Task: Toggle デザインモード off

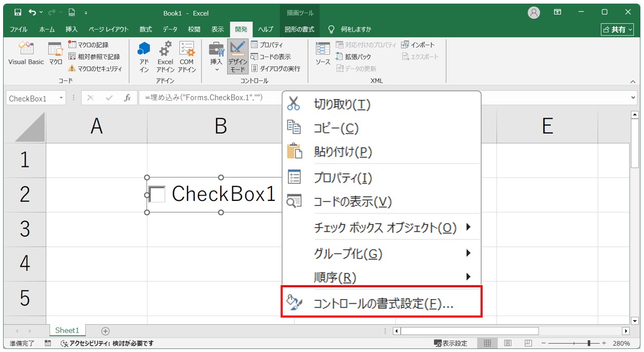Action: click(237, 57)
